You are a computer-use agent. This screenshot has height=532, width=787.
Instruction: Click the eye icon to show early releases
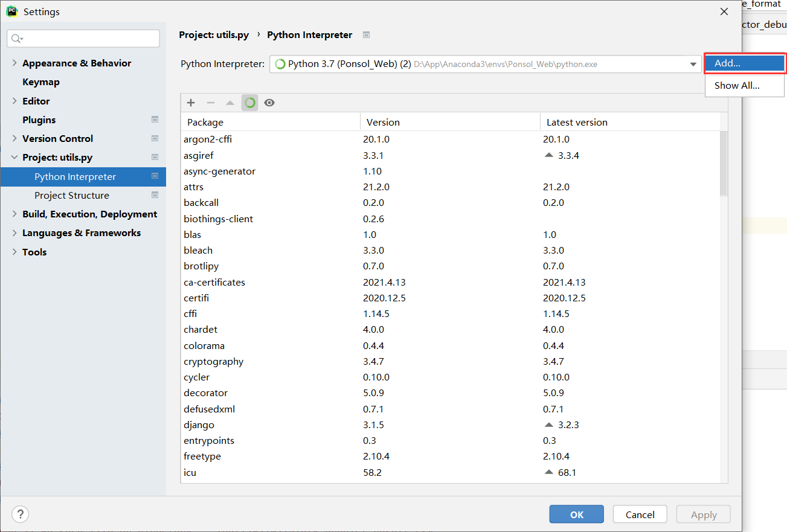point(269,103)
